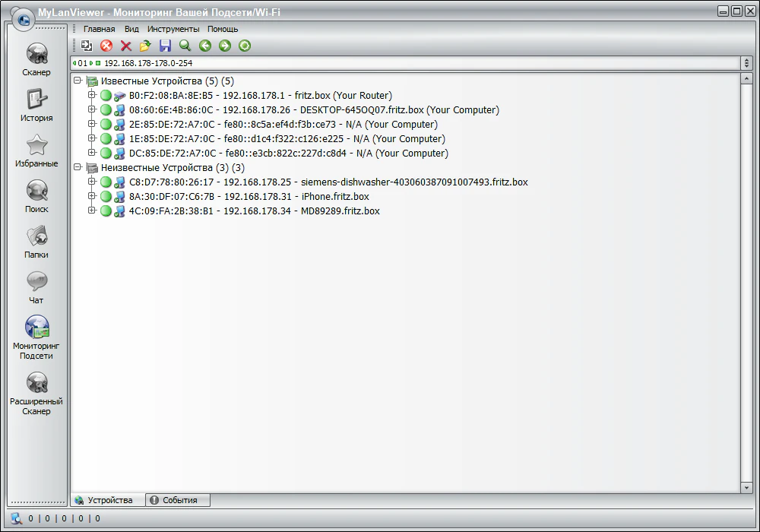Screen dimensions: 760x532
Task: Open the Сканер panel in sidebar
Action: point(36,59)
